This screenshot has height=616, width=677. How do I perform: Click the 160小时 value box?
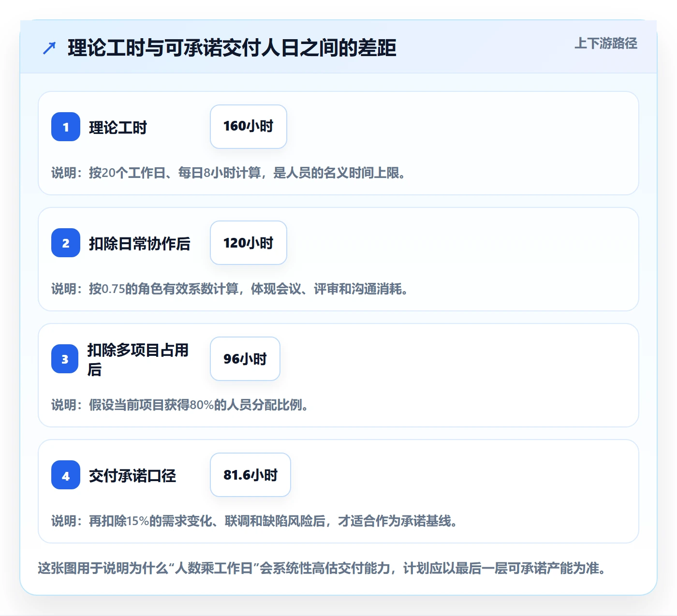coord(249,127)
